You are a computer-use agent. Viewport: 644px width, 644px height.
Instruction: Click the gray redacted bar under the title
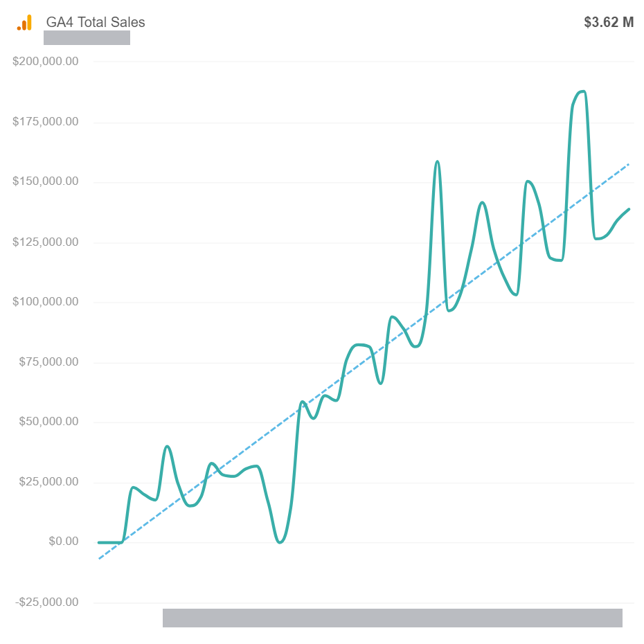87,38
